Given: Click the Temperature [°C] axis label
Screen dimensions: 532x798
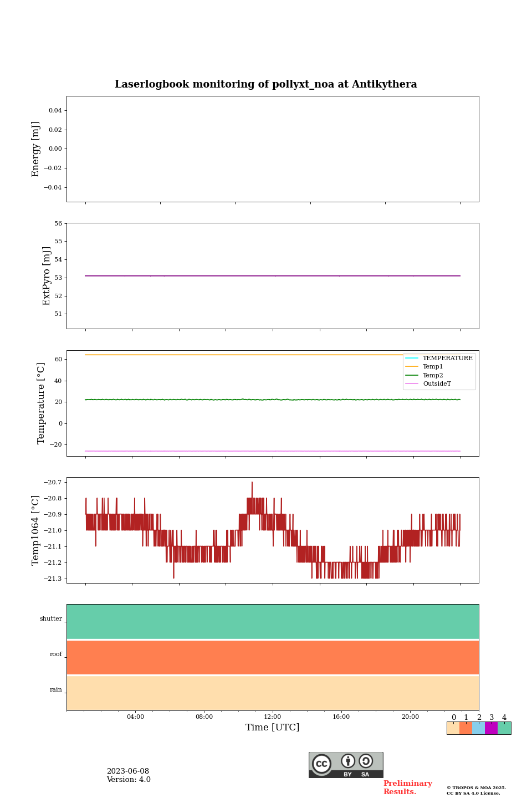Looking at the screenshot, I should (x=41, y=403).
